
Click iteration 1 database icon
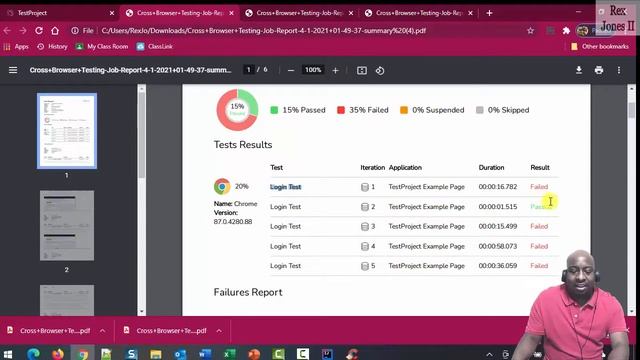point(364,187)
